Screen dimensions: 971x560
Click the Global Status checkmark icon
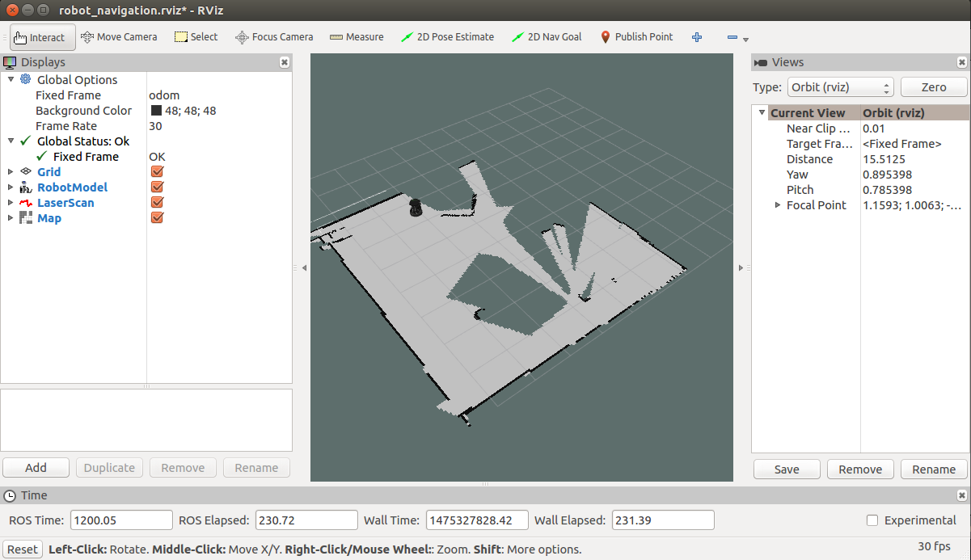(25, 141)
